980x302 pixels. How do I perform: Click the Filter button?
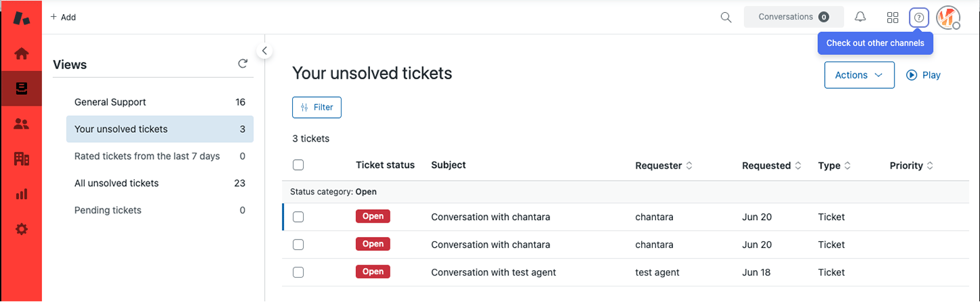[317, 107]
